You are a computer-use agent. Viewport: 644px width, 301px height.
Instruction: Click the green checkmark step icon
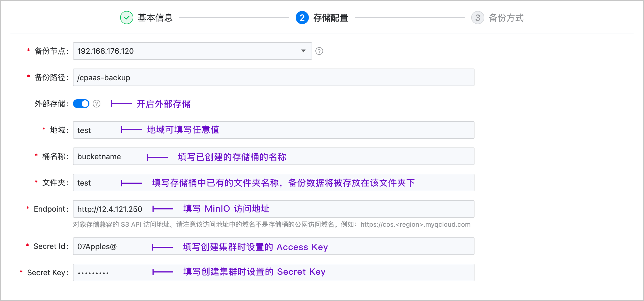tap(127, 18)
